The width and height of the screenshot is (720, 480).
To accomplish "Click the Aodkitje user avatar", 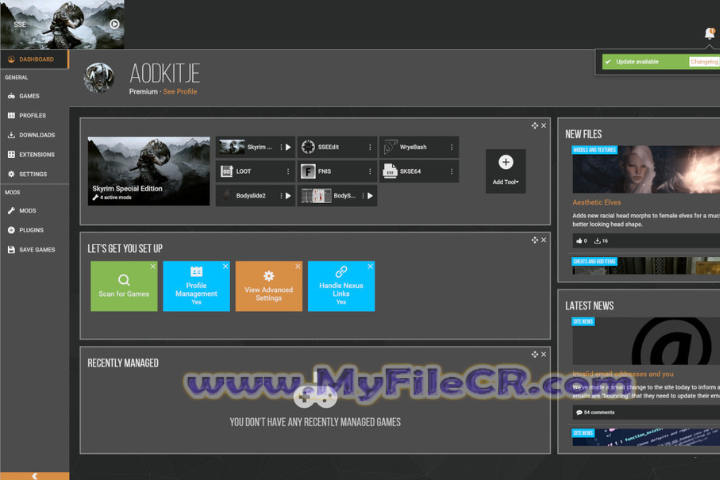I will [99, 78].
